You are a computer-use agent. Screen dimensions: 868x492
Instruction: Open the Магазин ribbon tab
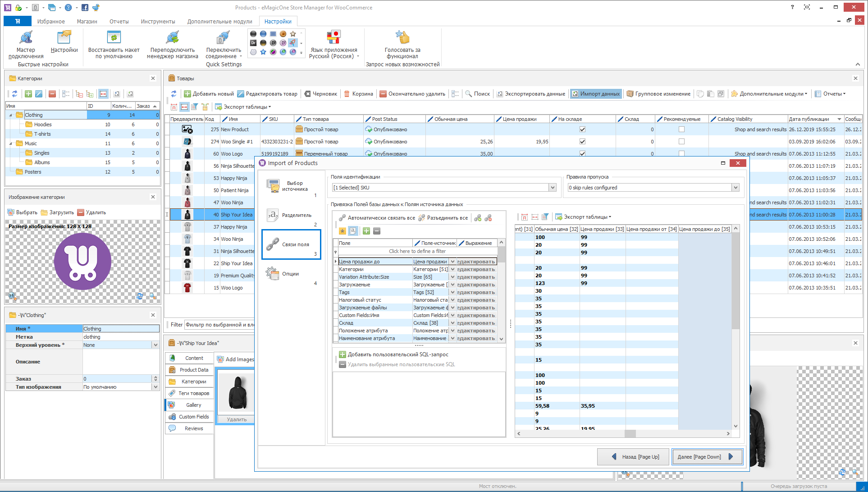coord(87,21)
